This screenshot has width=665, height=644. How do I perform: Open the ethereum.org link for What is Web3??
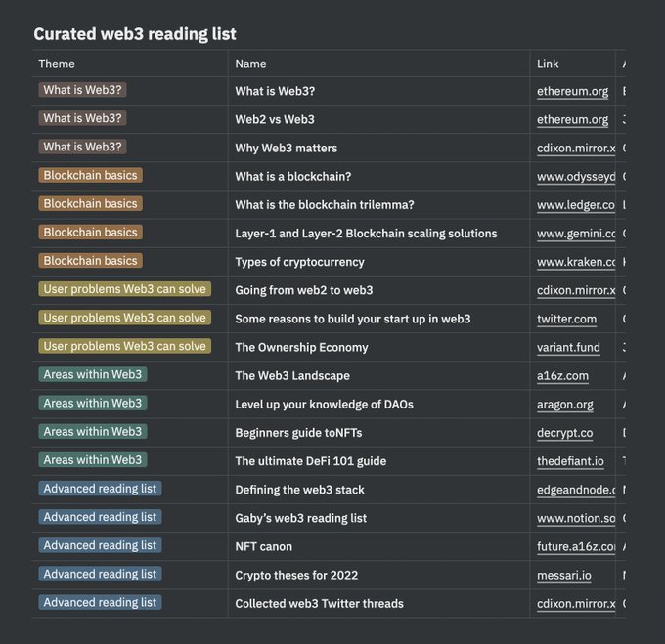(x=572, y=91)
